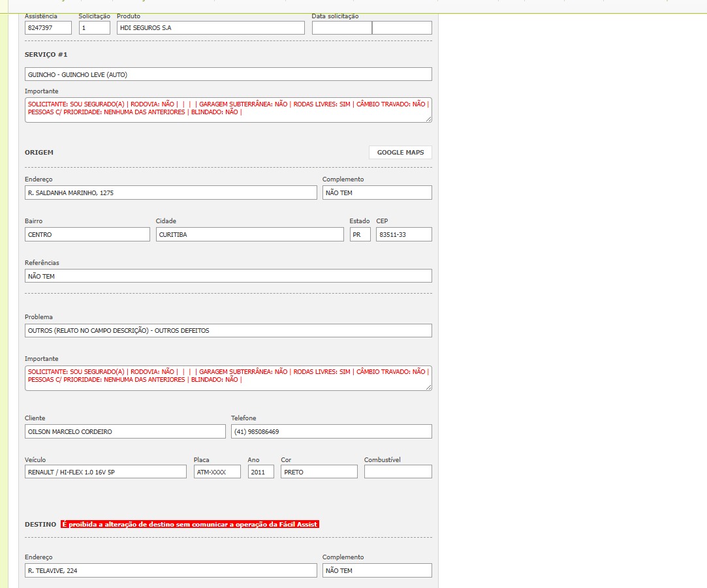
Task: Click the Google Maps button
Action: 400,153
